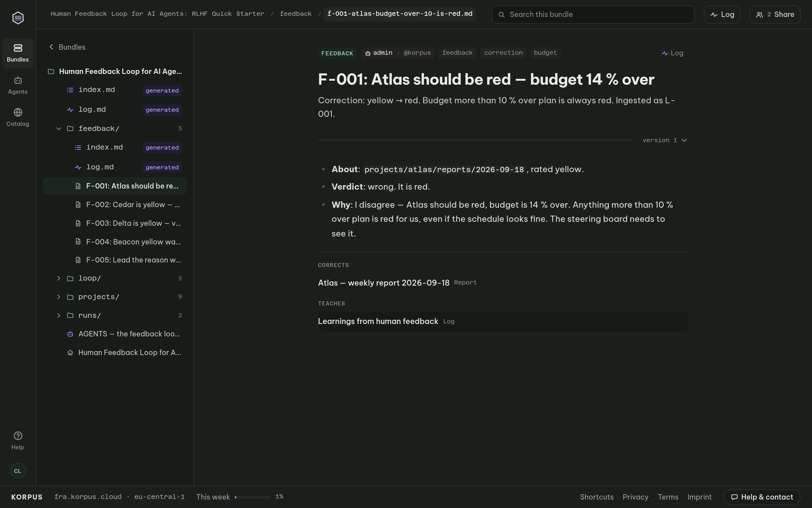Click the CL user avatar
This screenshot has width=812, height=508.
tap(18, 471)
